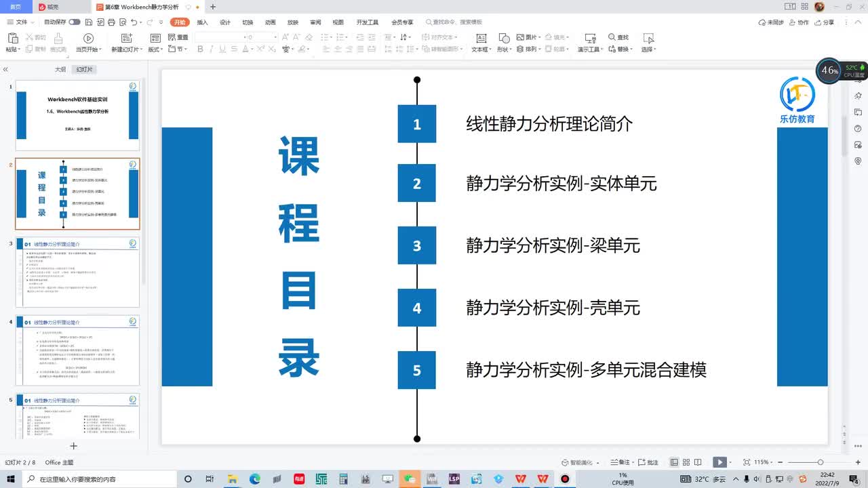Open the notification center icon
The width and height of the screenshot is (868, 488).
[855, 479]
